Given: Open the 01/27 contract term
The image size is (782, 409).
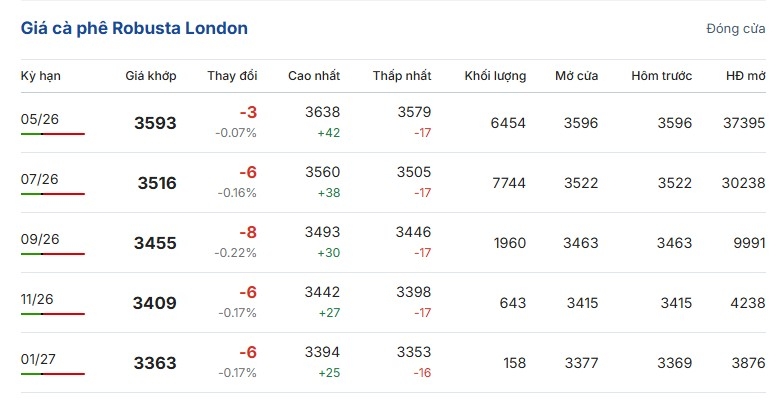Looking at the screenshot, I should tap(40, 359).
